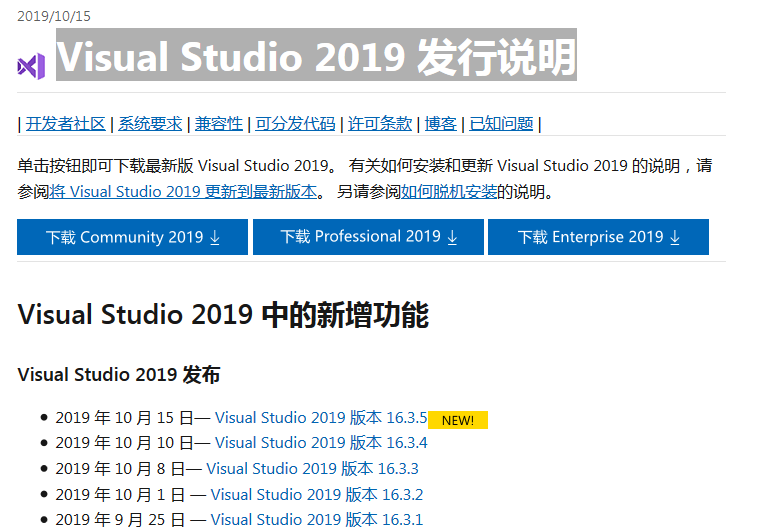Click the 2019 年 10 月 15 日 date text

[125, 418]
